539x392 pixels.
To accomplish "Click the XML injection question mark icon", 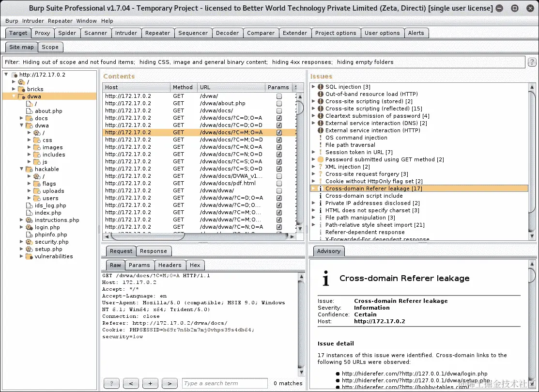I will pyautogui.click(x=321, y=167).
